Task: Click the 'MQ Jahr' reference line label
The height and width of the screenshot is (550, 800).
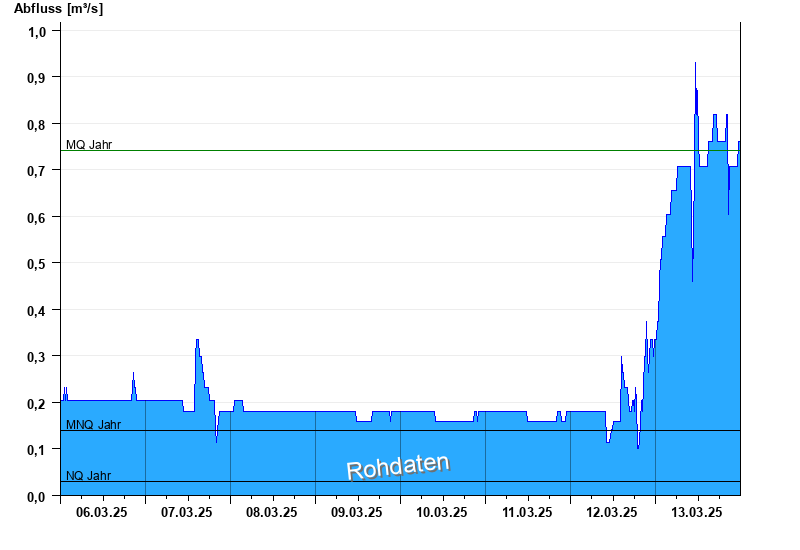Action: coord(89,145)
